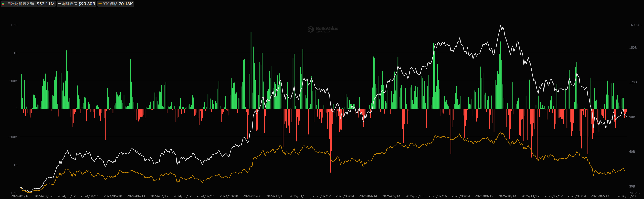This screenshot has height=199, width=644.
Task: Click the 70.18K BTC price value
Action: 126,4
